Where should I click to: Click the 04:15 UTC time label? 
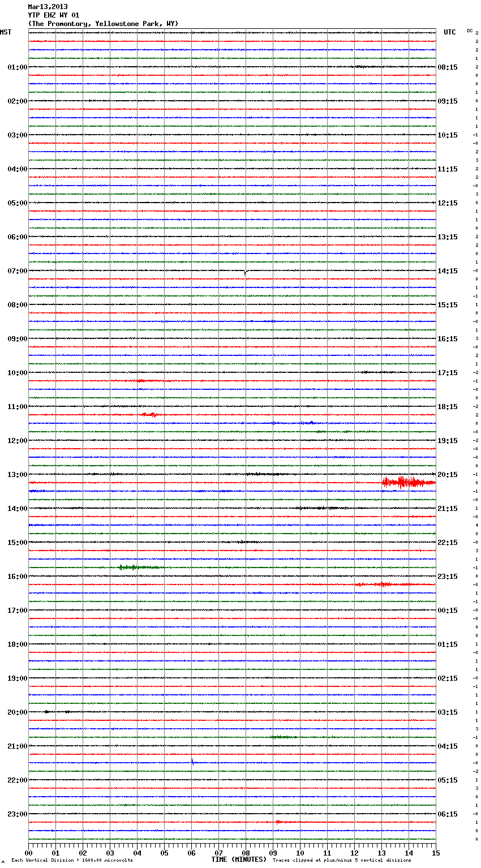pos(448,746)
